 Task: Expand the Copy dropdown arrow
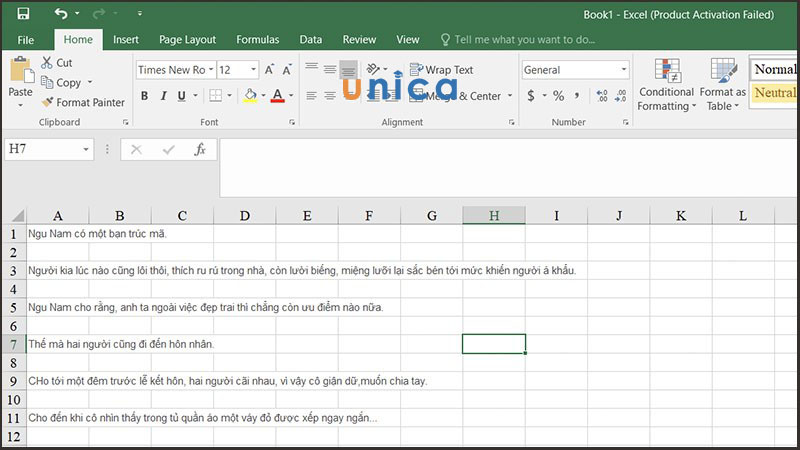tap(90, 82)
